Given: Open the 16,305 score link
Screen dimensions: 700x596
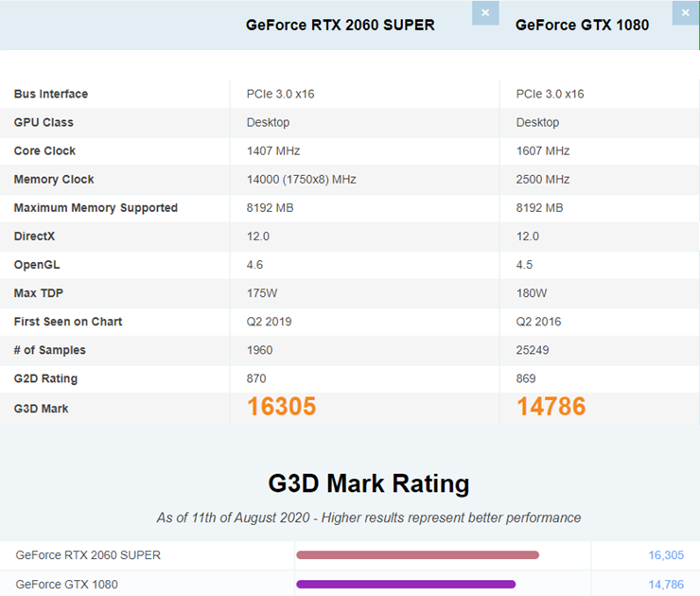Looking at the screenshot, I should pyautogui.click(x=666, y=555).
